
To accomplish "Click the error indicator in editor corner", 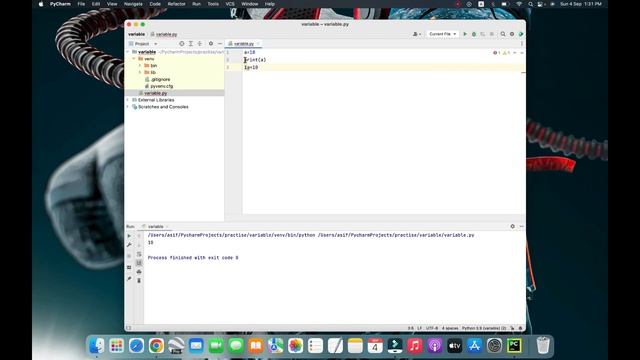I will pos(497,53).
